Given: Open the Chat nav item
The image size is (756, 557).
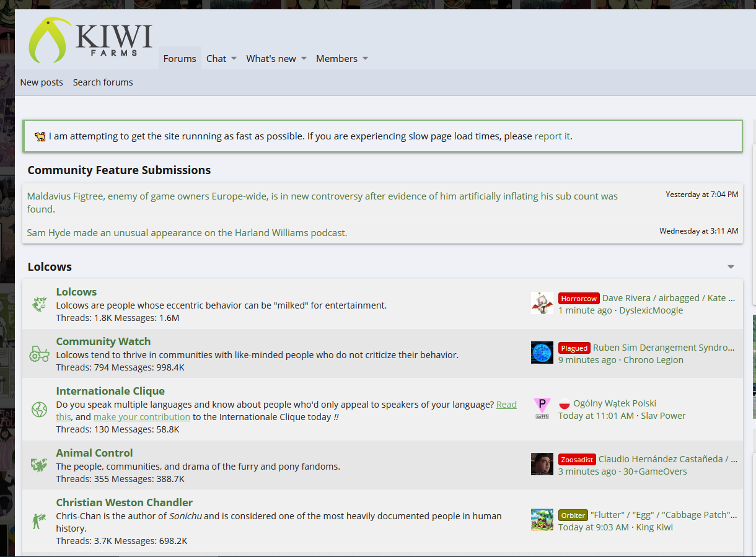Looking at the screenshot, I should (x=216, y=58).
